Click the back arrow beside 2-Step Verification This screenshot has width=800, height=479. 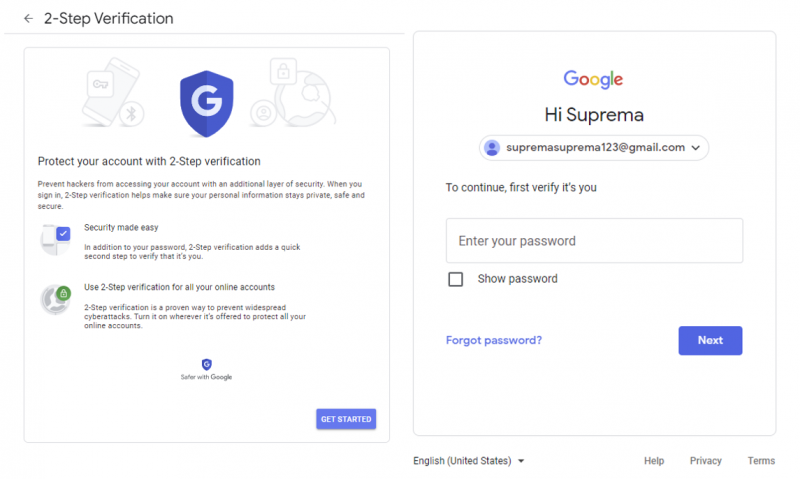tap(27, 19)
